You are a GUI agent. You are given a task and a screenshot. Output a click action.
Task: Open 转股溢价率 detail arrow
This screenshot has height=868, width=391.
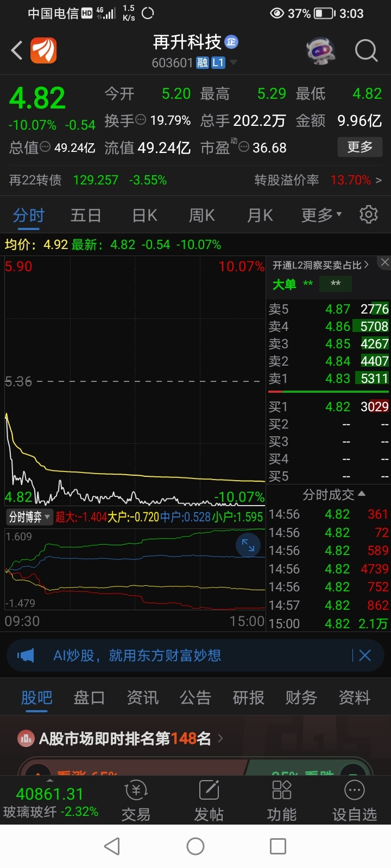pyautogui.click(x=379, y=180)
